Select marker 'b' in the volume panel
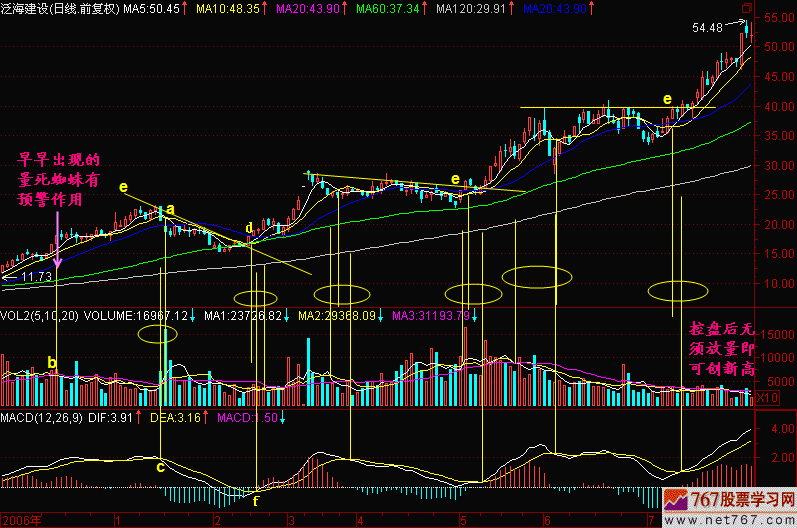The width and height of the screenshot is (797, 528). point(52,361)
